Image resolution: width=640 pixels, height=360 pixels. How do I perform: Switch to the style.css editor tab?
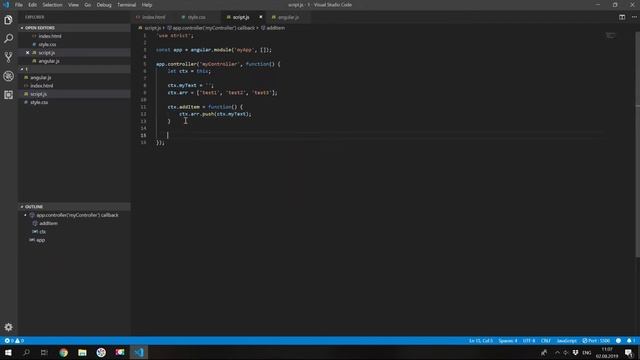pyautogui.click(x=196, y=17)
